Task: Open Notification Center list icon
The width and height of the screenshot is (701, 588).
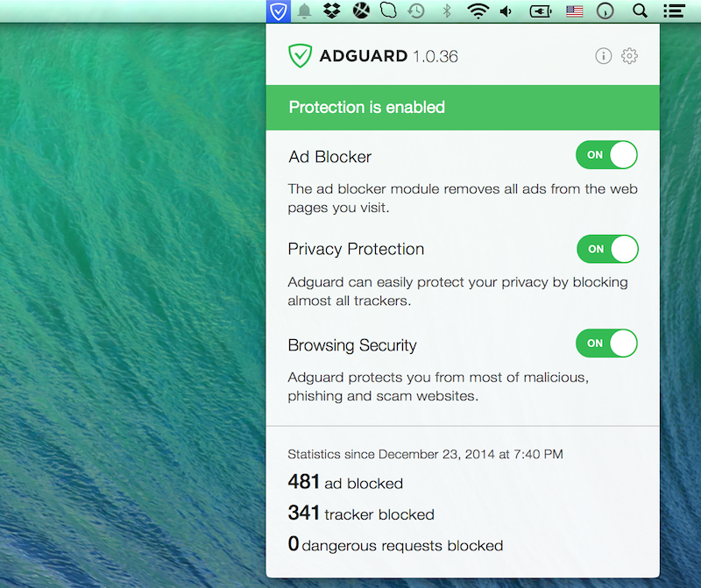Action: click(x=673, y=11)
